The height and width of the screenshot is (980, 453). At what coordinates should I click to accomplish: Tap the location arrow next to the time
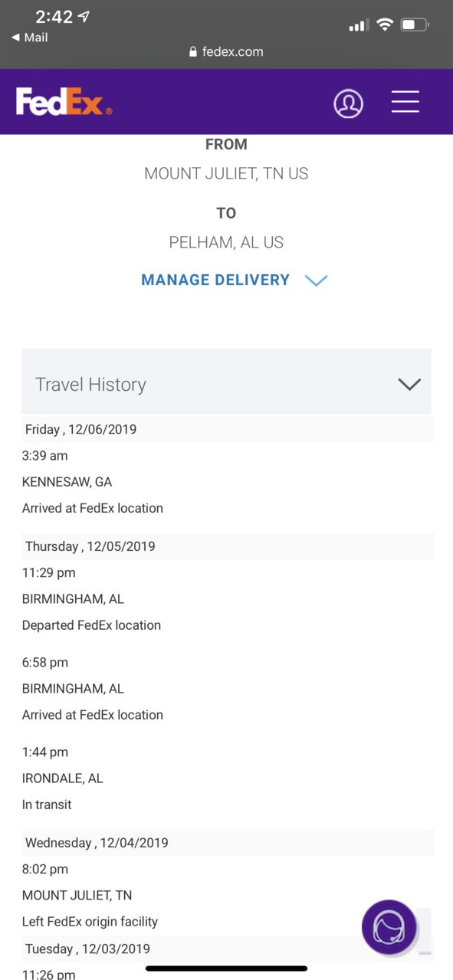click(x=84, y=17)
